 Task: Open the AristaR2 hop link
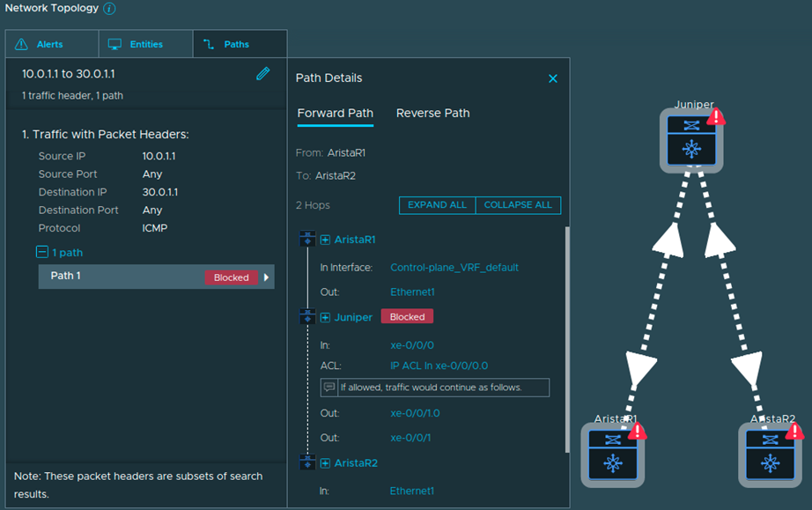(356, 463)
